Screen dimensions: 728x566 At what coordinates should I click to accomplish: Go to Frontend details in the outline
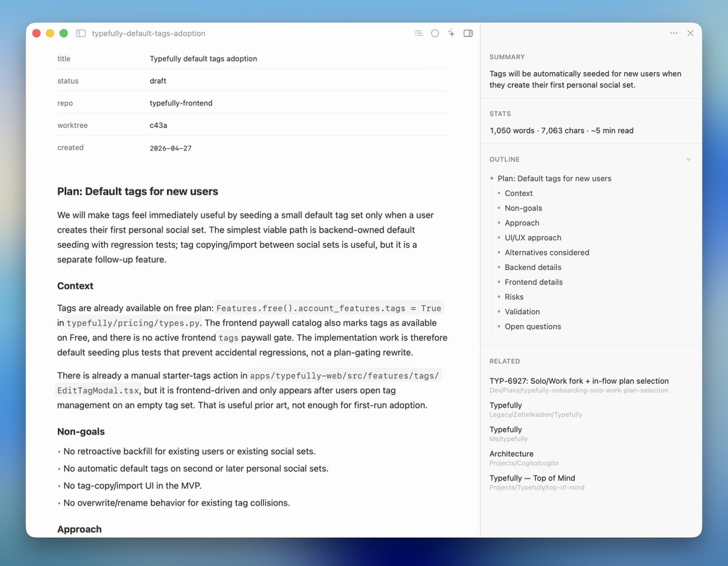click(534, 282)
